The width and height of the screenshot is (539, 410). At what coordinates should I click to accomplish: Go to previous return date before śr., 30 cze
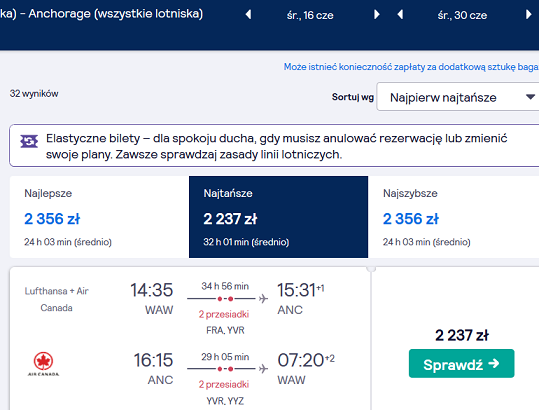[x=400, y=15]
